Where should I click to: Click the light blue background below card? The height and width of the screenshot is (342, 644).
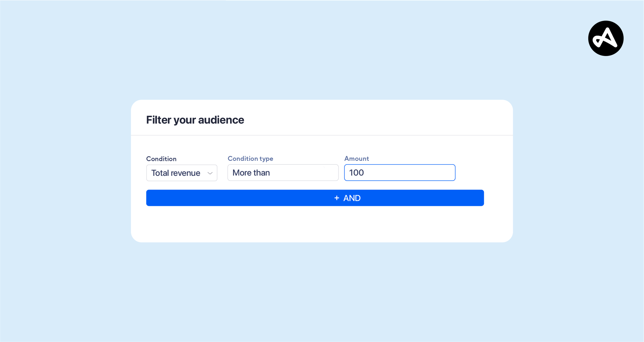(322, 292)
